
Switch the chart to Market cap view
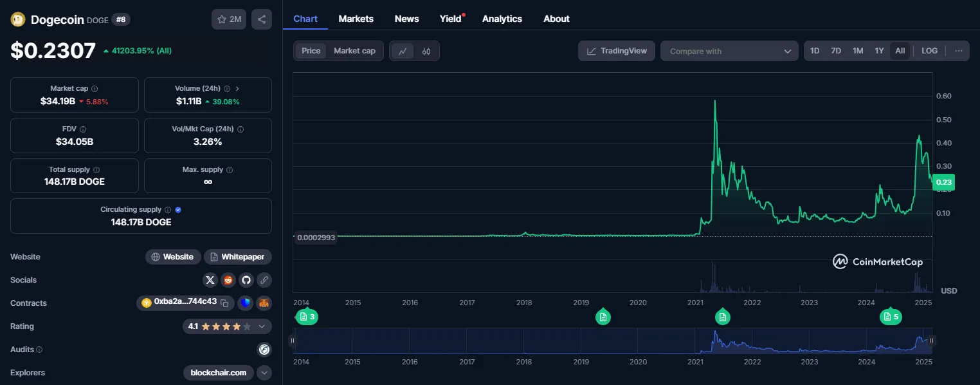coord(355,51)
